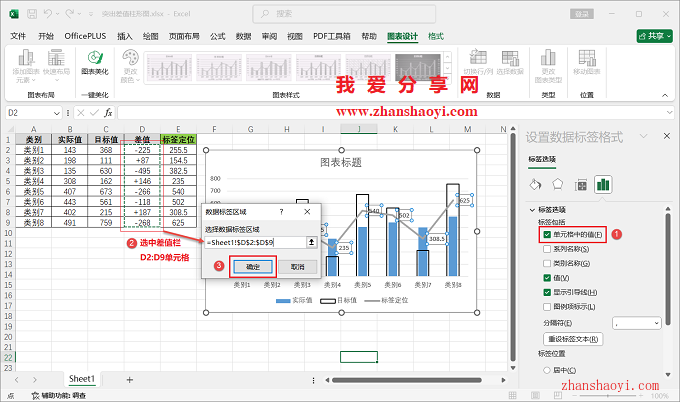The height and width of the screenshot is (402, 680).
Task: Open Customize Quick Access Toolbar dropdown
Action: click(91, 14)
